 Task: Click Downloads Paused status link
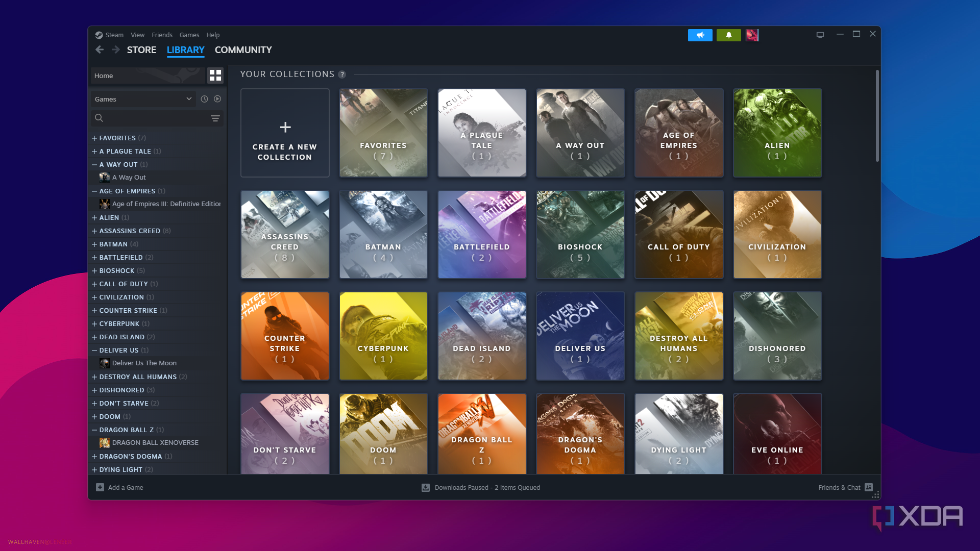(x=487, y=488)
